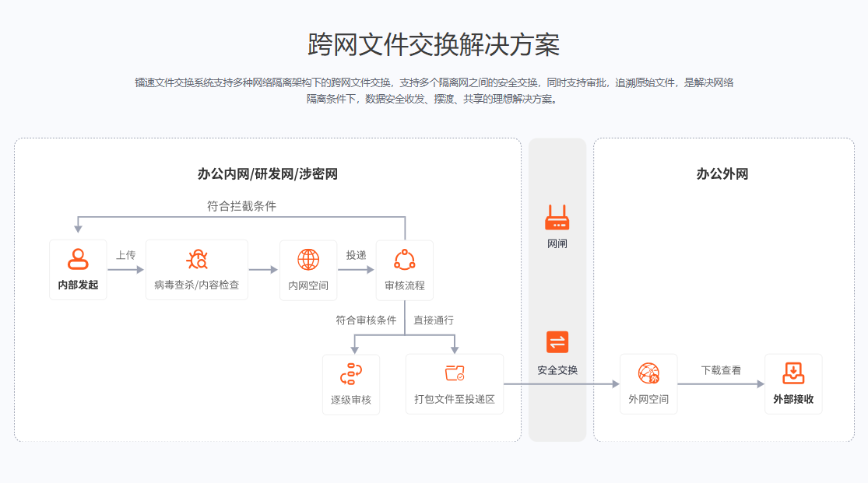The width and height of the screenshot is (868, 483).
Task: Click the 安全交换 exchange arrows icon
Action: 557,340
